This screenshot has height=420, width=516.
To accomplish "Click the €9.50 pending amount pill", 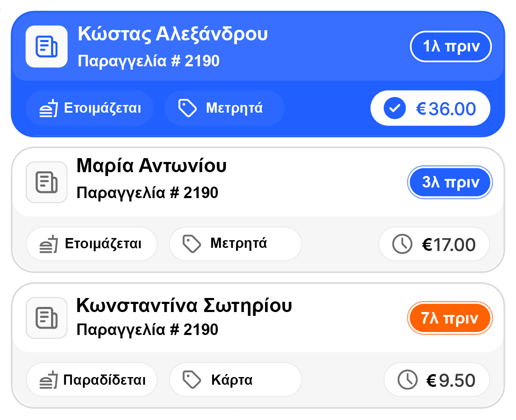I will (x=437, y=380).
